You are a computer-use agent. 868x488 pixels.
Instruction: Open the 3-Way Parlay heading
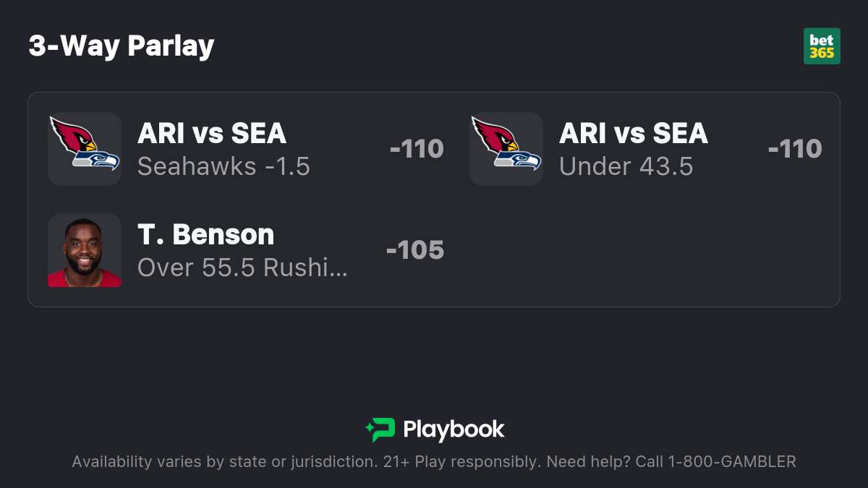tap(122, 46)
